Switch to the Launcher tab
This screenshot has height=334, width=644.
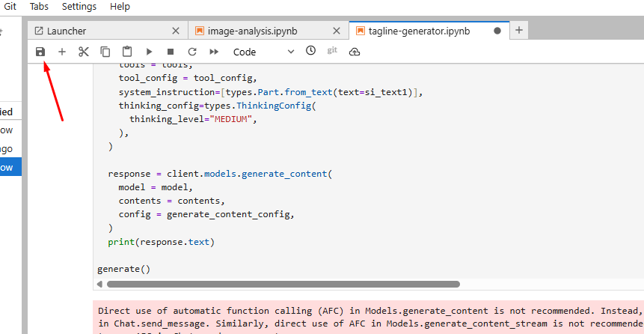[x=108, y=31]
